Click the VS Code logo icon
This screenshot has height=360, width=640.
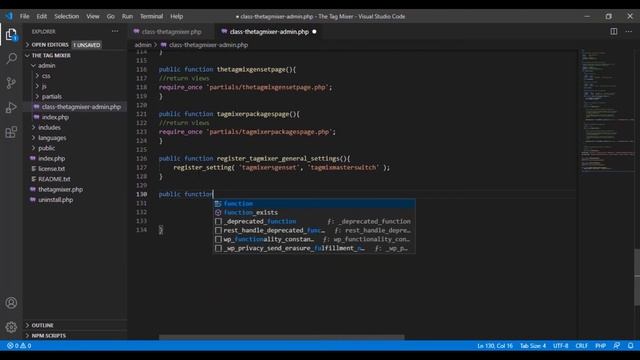pos(9,16)
